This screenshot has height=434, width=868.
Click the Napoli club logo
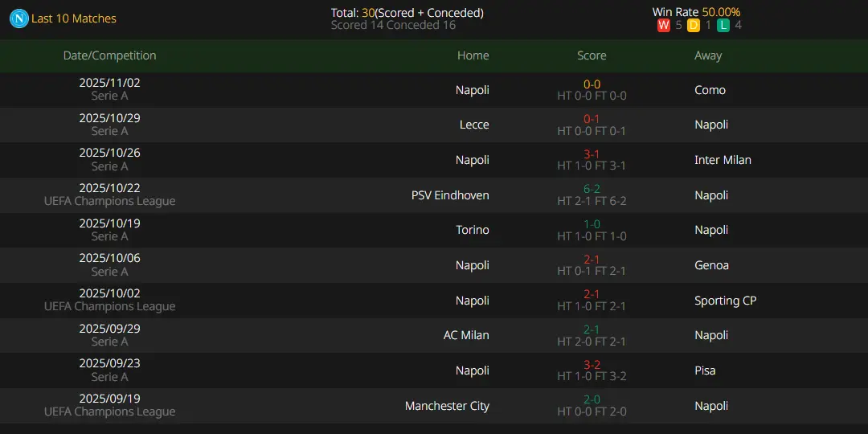tap(18, 18)
